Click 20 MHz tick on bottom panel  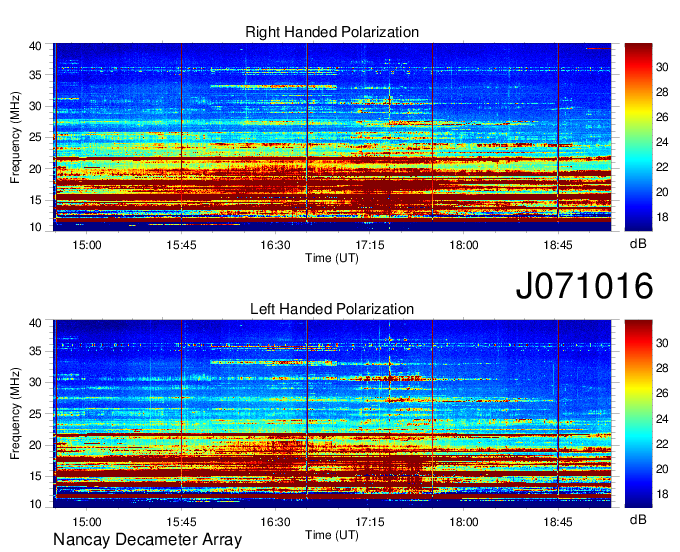[35, 445]
